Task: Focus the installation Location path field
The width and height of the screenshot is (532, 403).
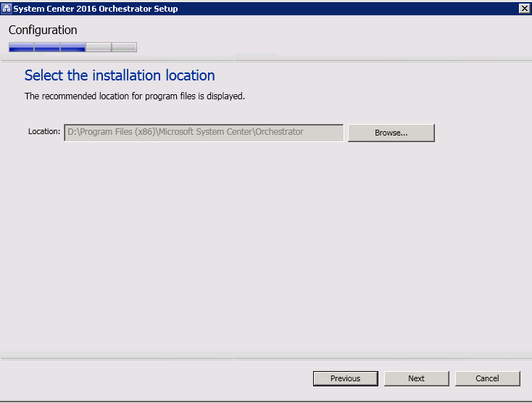Action: 204,133
